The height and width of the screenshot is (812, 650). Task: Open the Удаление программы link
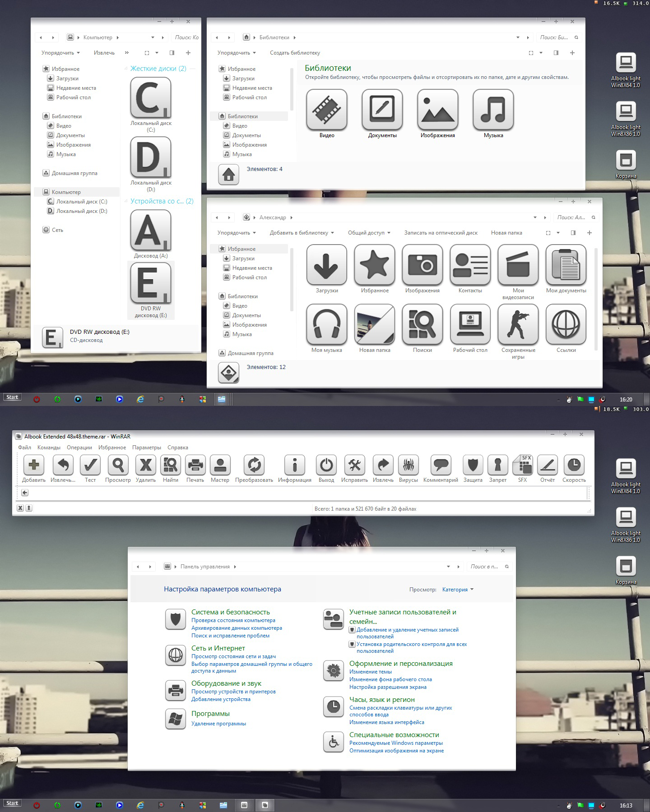click(218, 724)
